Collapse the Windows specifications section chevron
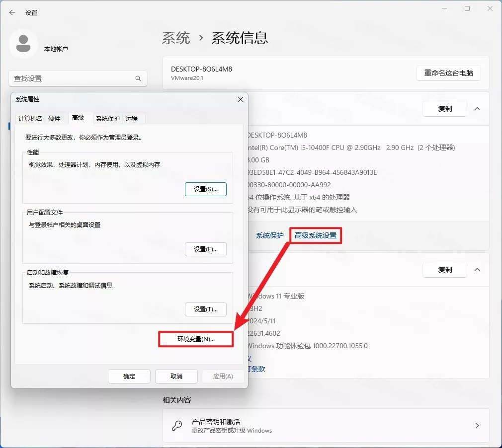 click(477, 270)
